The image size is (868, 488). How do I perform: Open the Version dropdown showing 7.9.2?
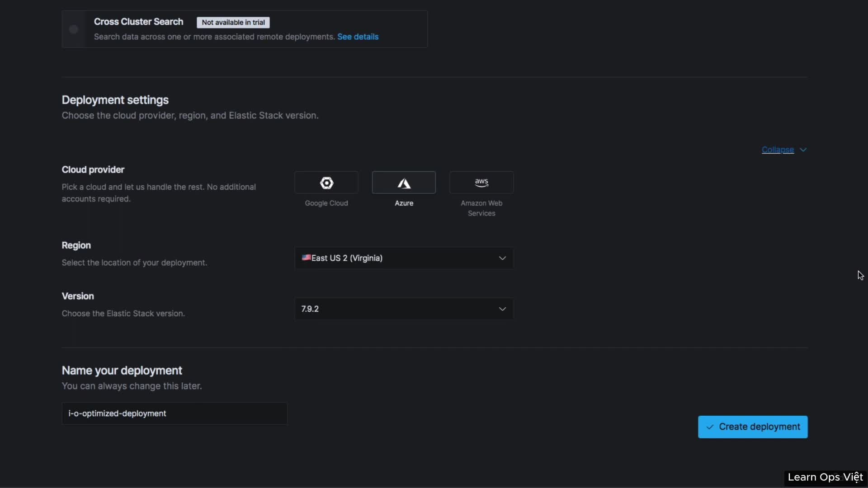tap(404, 309)
